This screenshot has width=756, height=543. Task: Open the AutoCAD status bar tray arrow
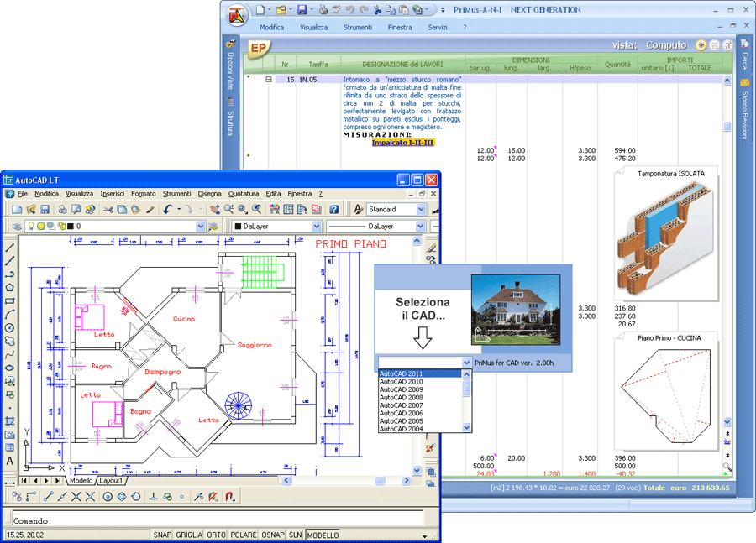[x=425, y=535]
